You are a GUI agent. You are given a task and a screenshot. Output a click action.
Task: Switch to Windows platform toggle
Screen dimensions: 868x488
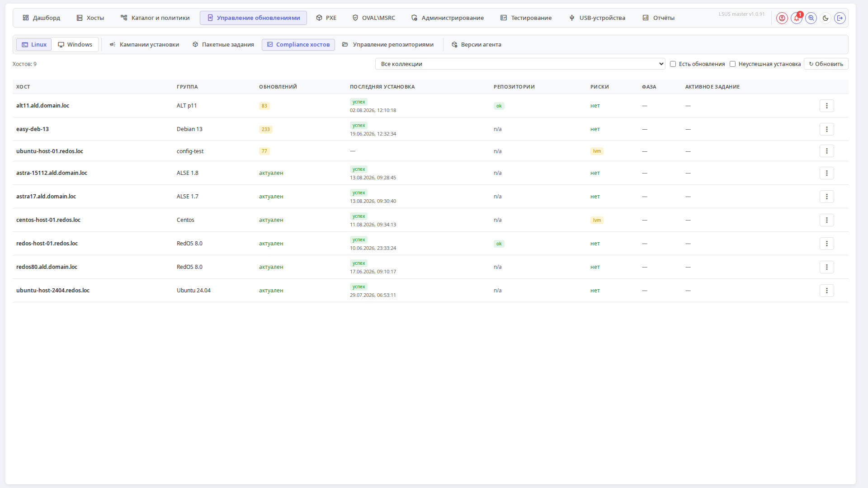coord(75,45)
